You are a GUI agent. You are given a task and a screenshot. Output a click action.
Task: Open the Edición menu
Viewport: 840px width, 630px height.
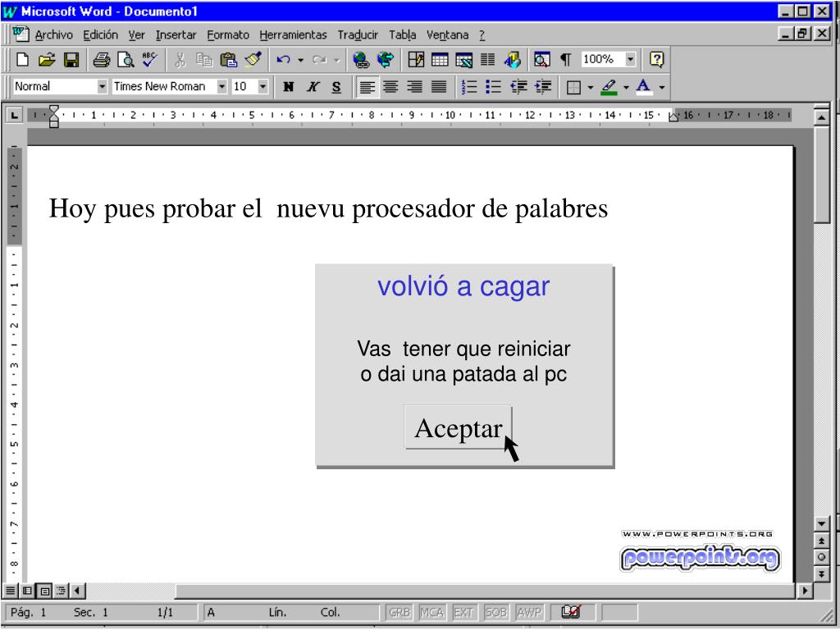100,34
